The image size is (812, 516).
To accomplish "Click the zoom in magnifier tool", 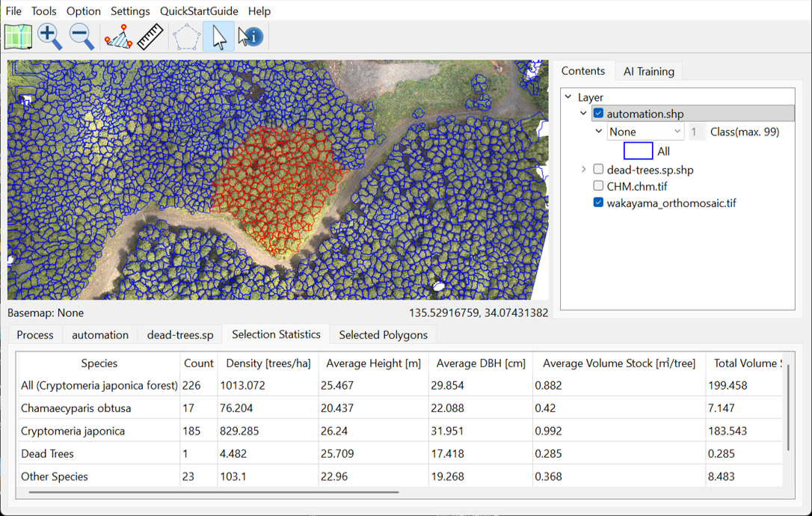I will [x=49, y=36].
